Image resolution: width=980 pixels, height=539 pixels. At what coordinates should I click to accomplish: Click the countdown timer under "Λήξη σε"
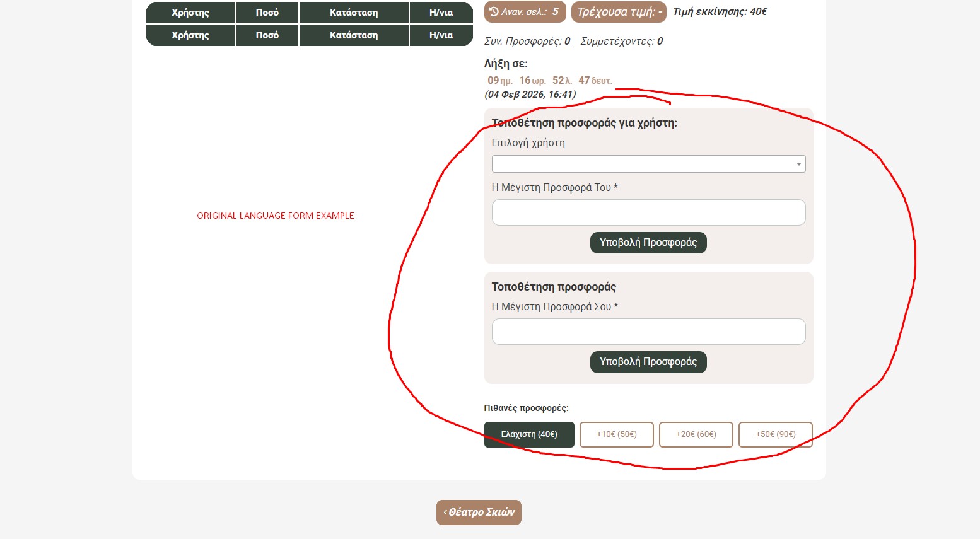(x=549, y=81)
